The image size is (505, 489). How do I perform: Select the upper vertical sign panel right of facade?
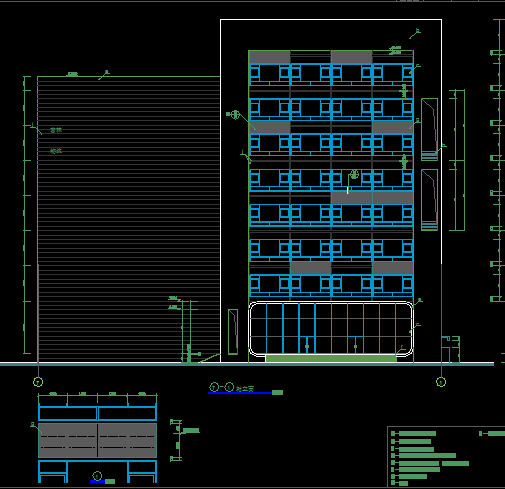pyautogui.click(x=429, y=129)
